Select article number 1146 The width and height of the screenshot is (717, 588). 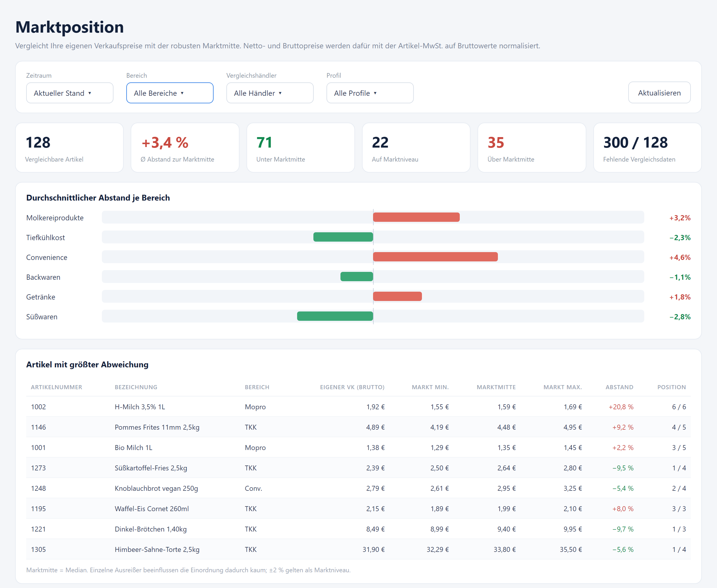[38, 427]
